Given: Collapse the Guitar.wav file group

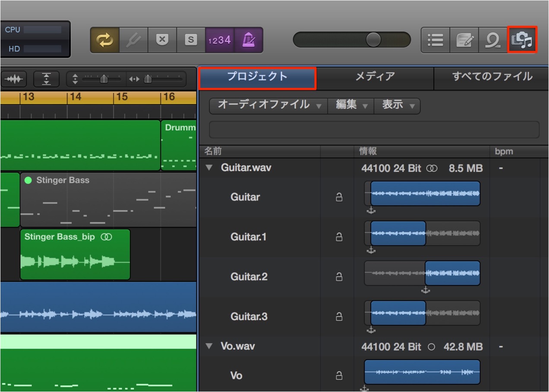Looking at the screenshot, I should (209, 168).
